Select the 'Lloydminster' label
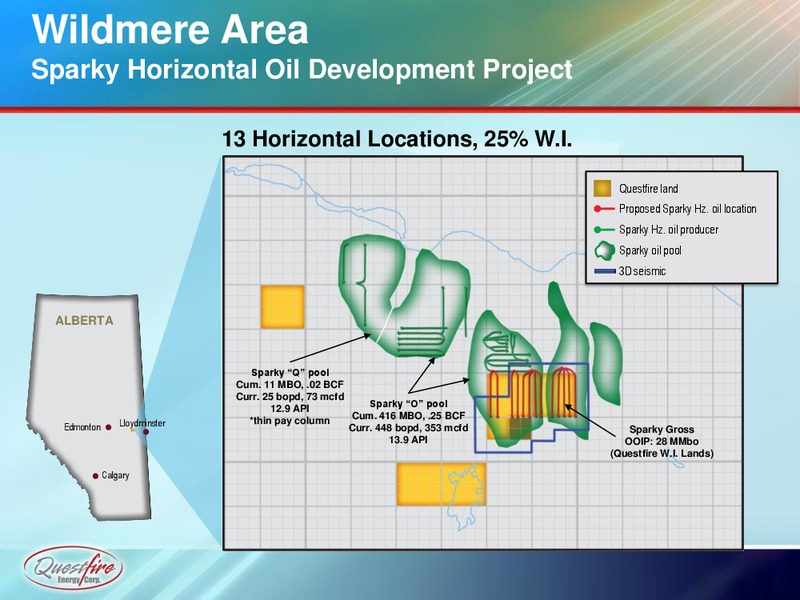This screenshot has height=600, width=800. pos(142,423)
